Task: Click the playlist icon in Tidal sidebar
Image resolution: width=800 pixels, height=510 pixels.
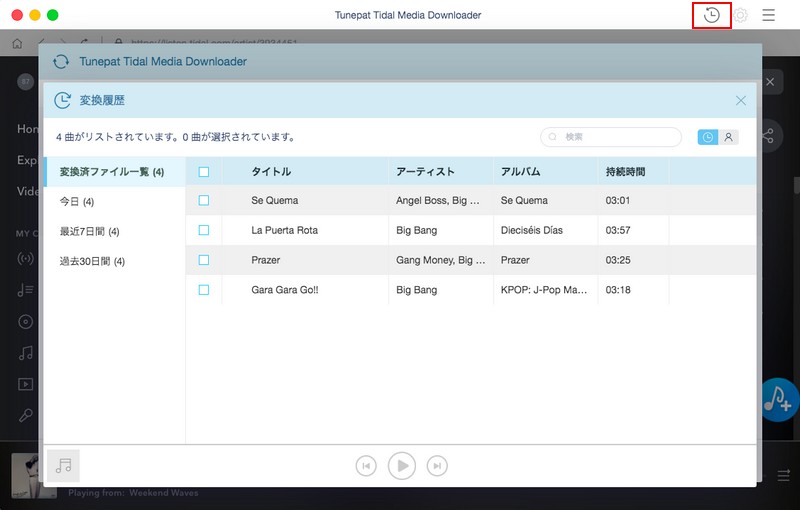Action: click(26, 290)
